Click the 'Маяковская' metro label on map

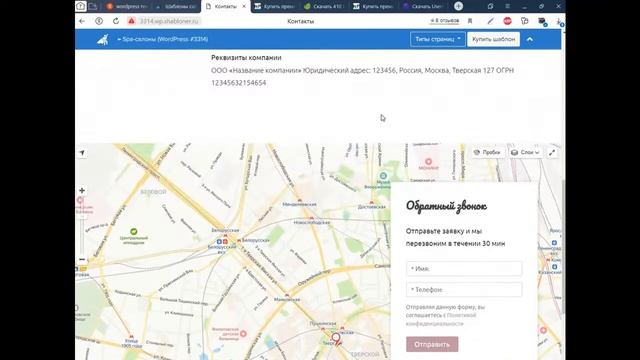click(287, 299)
